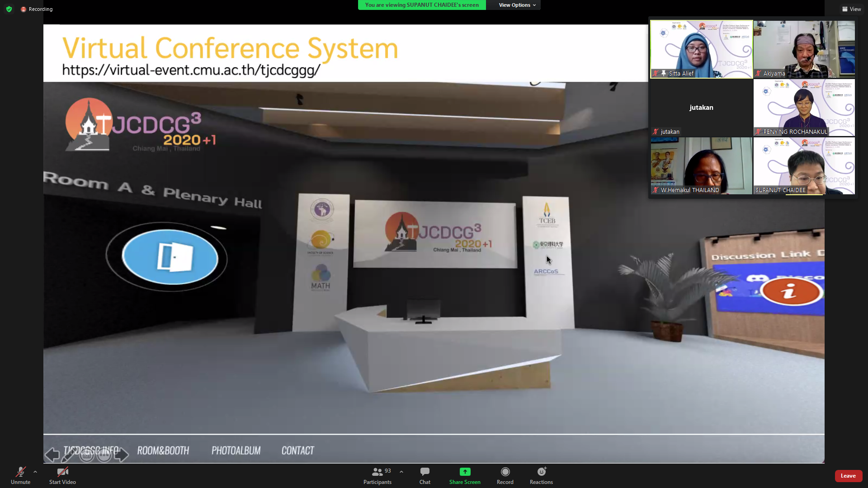Expand participants options arrow
This screenshot has width=868, height=488.
pos(401,472)
